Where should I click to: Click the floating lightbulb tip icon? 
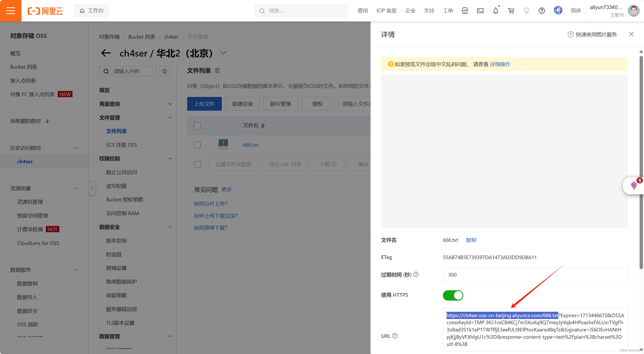(634, 186)
